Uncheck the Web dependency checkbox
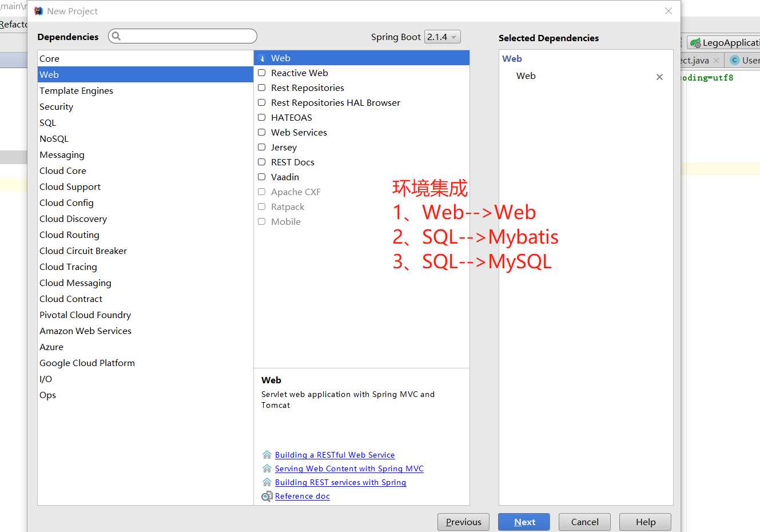 coord(261,58)
